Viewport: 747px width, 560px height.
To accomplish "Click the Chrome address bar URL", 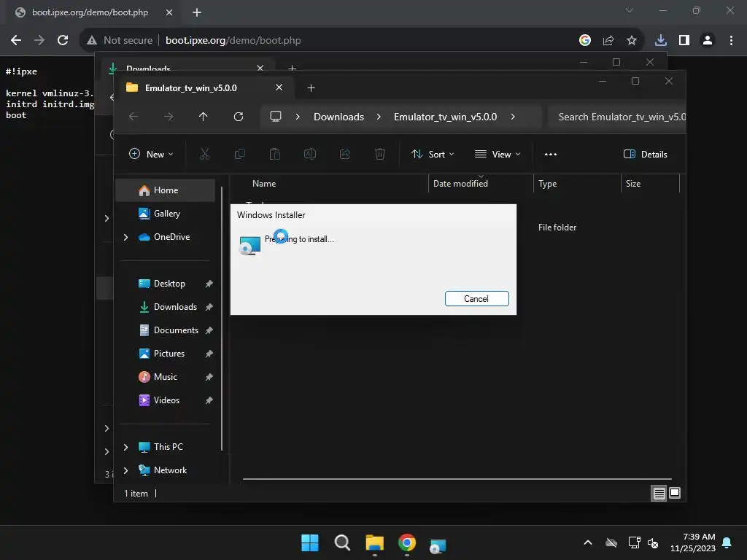I will click(233, 40).
